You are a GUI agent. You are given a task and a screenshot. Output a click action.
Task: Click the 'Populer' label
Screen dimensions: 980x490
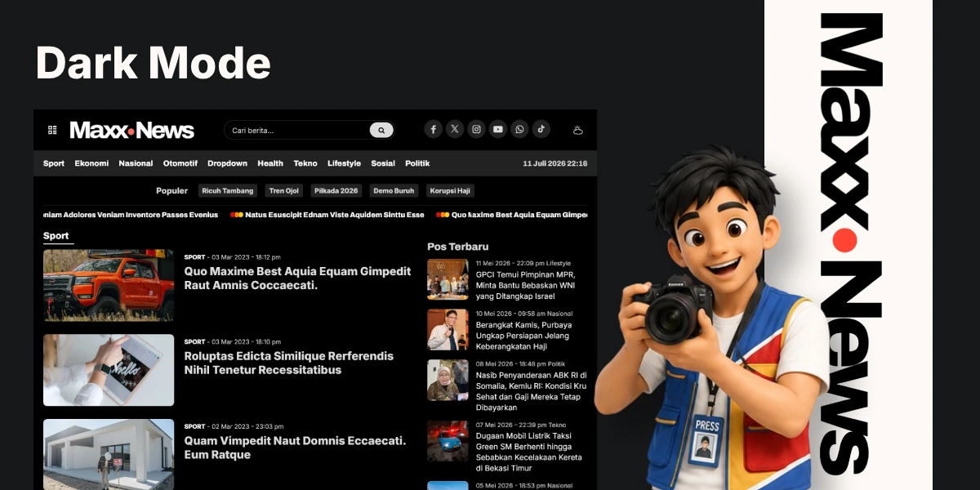[x=171, y=190]
